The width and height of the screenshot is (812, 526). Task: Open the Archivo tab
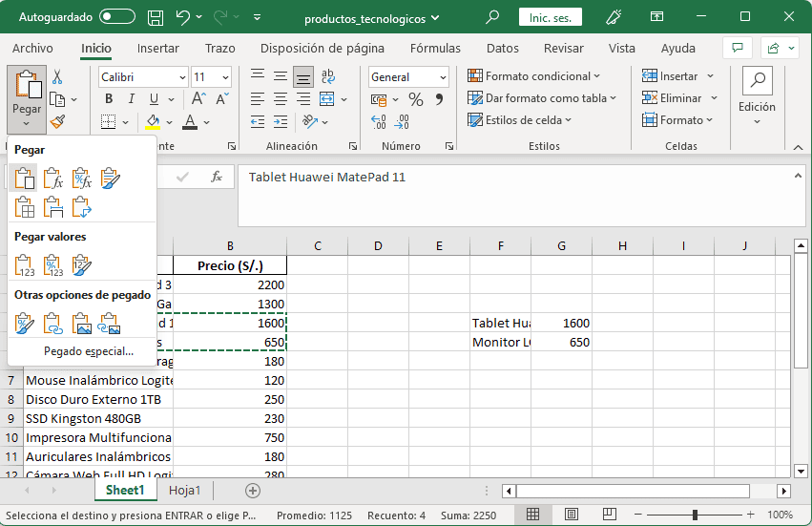point(32,48)
